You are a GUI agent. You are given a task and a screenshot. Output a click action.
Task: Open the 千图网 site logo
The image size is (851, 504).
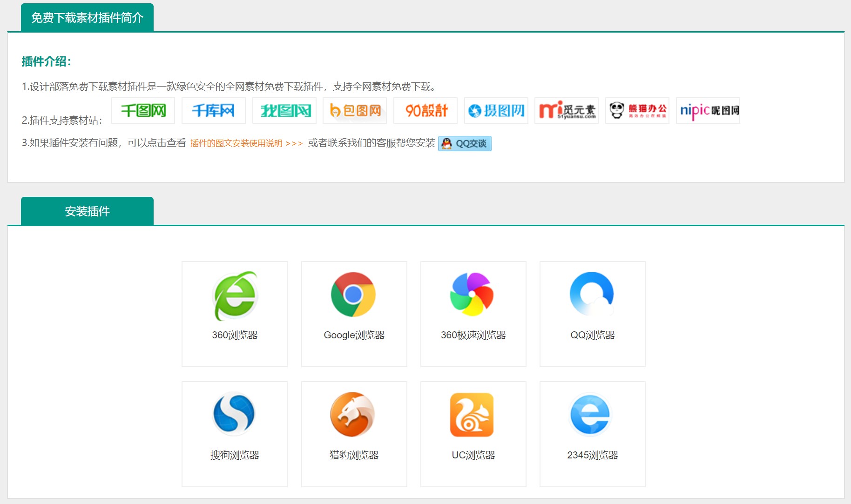tap(143, 111)
